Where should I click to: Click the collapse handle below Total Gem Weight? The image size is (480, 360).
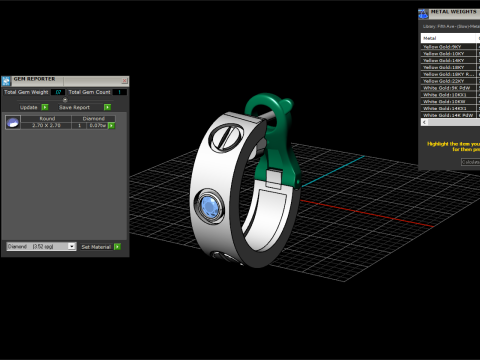pyautogui.click(x=65, y=100)
